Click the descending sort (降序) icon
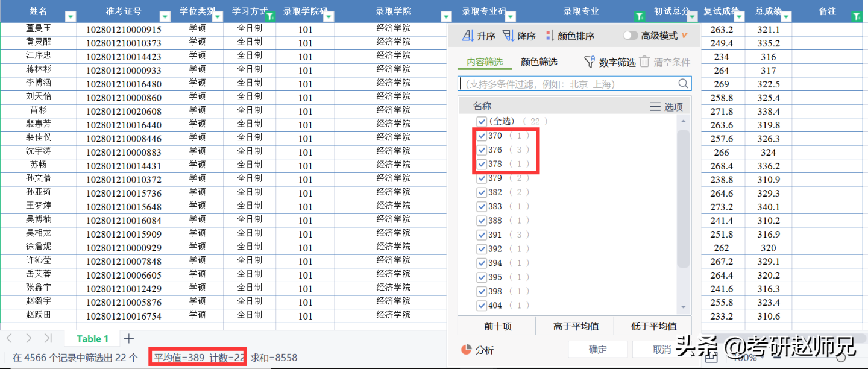The image size is (868, 369). (507, 35)
